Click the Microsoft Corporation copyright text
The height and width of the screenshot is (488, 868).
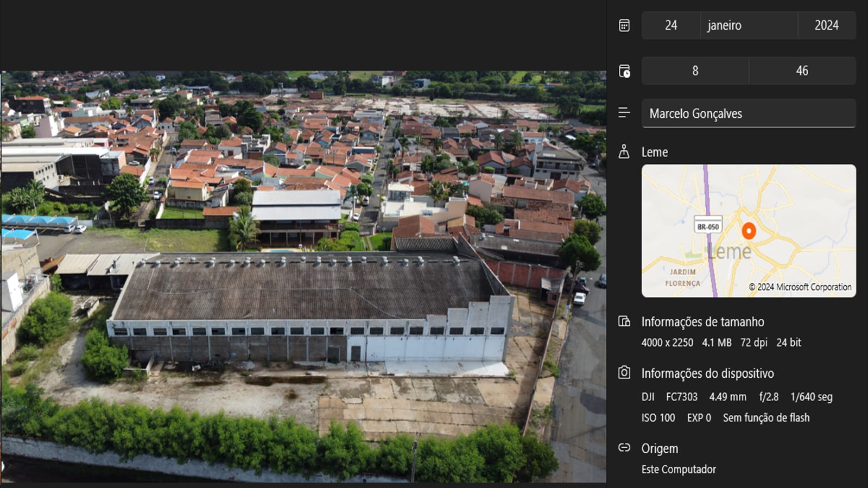tap(800, 287)
